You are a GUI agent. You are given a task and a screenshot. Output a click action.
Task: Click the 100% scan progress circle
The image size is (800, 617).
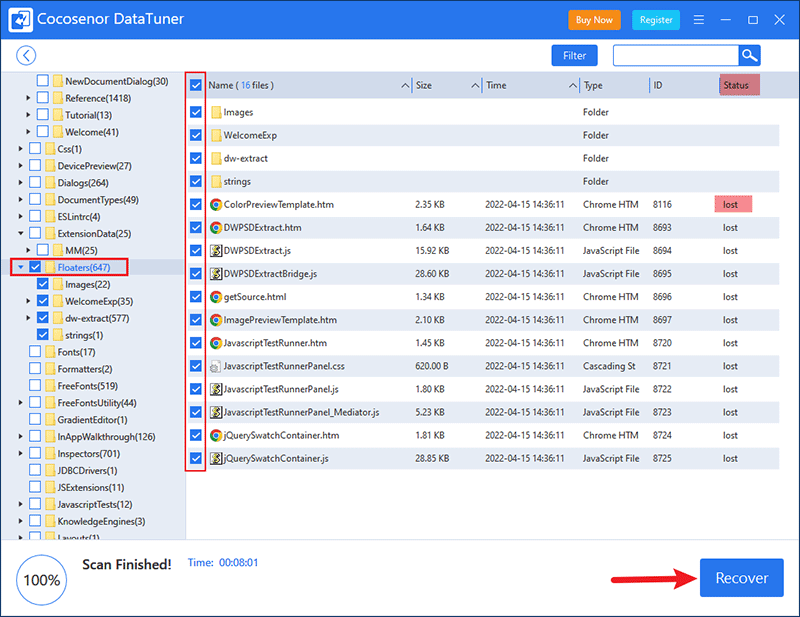coord(42,580)
